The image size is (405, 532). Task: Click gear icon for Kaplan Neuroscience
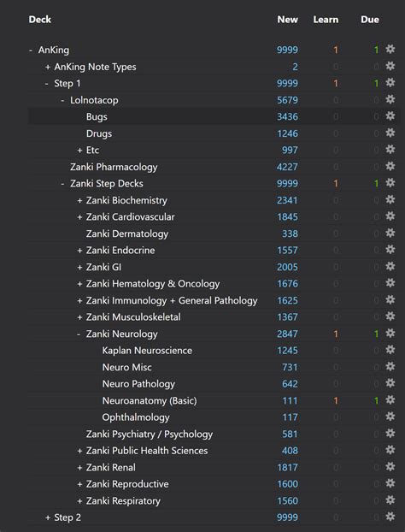[x=390, y=350]
